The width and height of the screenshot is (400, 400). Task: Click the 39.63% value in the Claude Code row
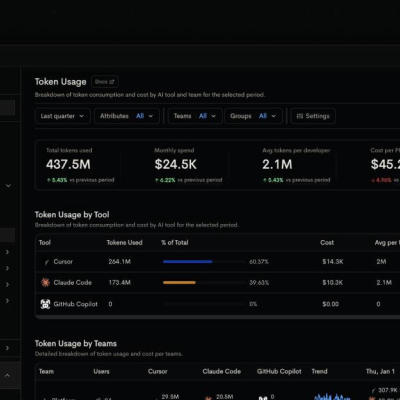(x=259, y=283)
